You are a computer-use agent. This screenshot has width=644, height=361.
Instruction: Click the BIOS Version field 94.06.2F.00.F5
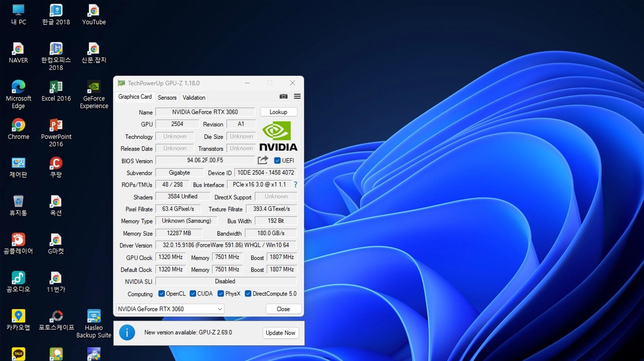click(205, 160)
